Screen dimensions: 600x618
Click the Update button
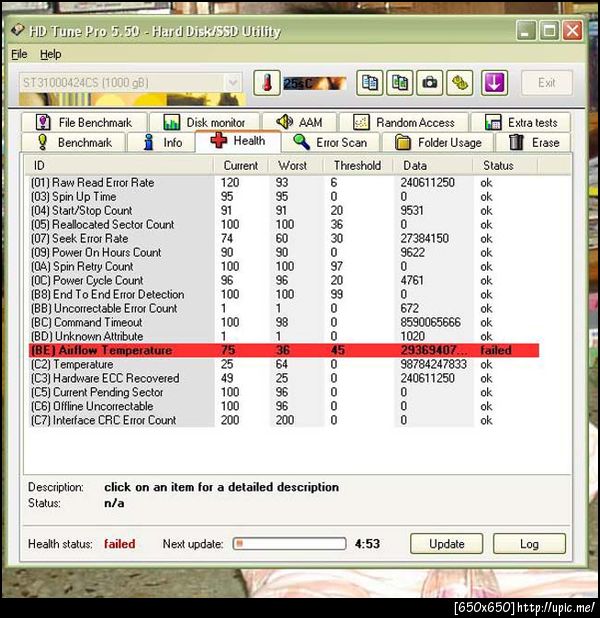pos(447,544)
